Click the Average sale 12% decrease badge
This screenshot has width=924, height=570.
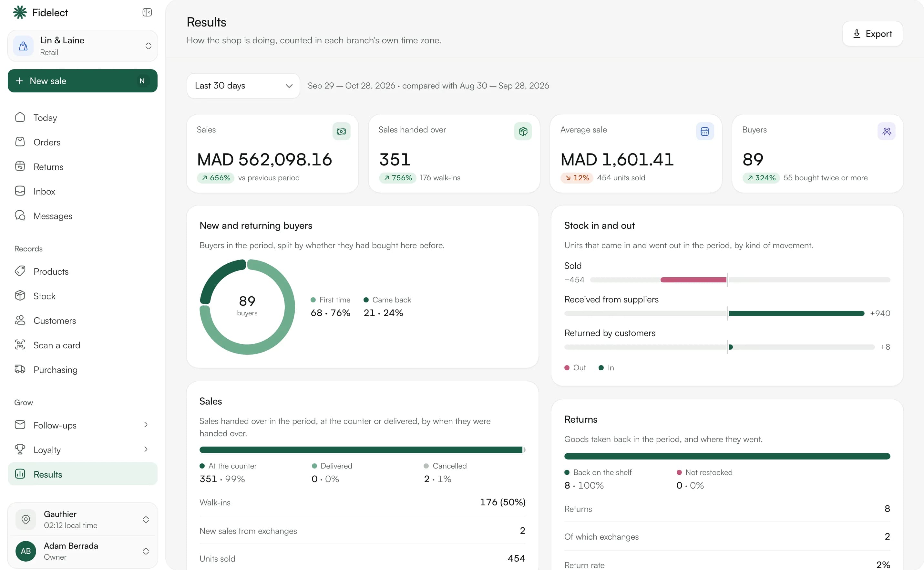point(577,178)
